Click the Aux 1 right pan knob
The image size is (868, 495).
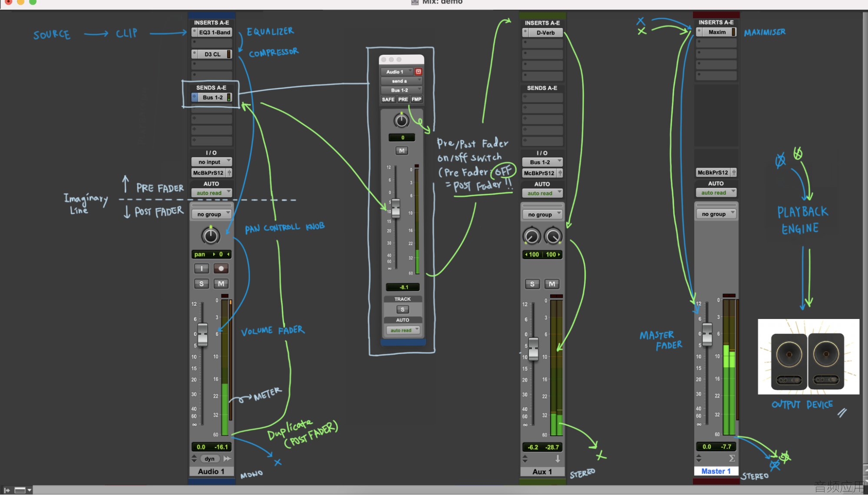[553, 236]
